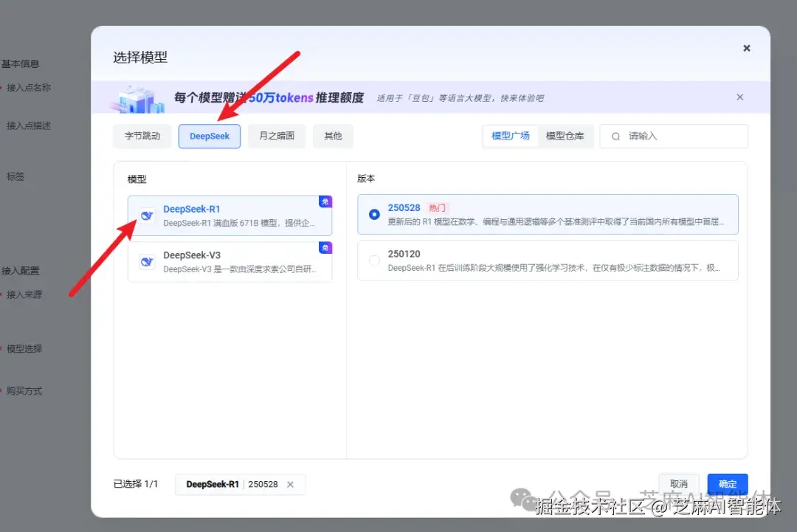Screen dimensions: 797x532
Task: Remove the selected DeepSeek-R1 250528 chip
Action: 290,484
